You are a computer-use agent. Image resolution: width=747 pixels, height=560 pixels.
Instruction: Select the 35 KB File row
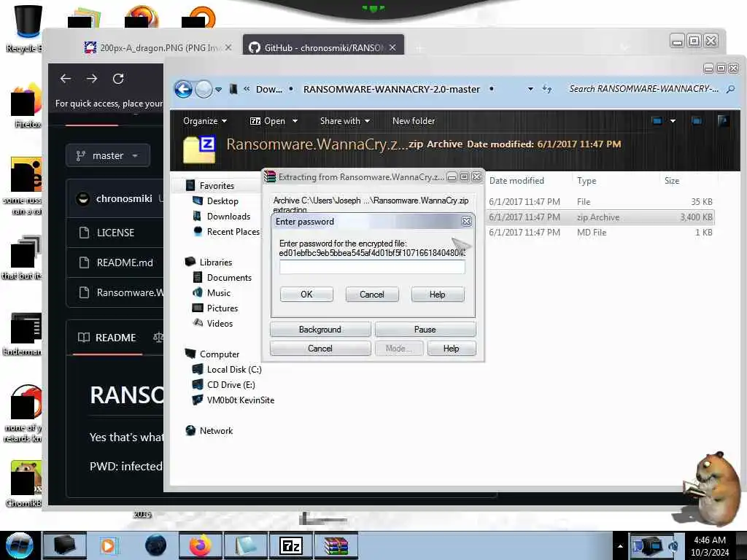600,202
